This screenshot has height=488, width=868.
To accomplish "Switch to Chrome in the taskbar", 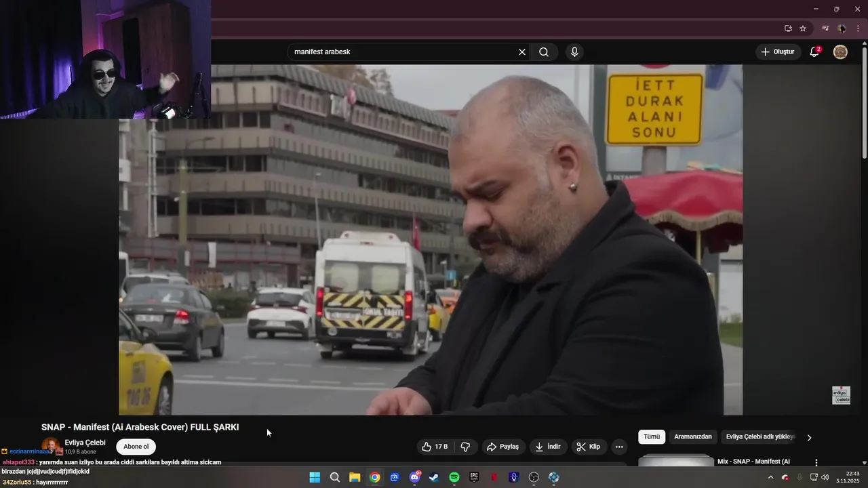I will [374, 477].
